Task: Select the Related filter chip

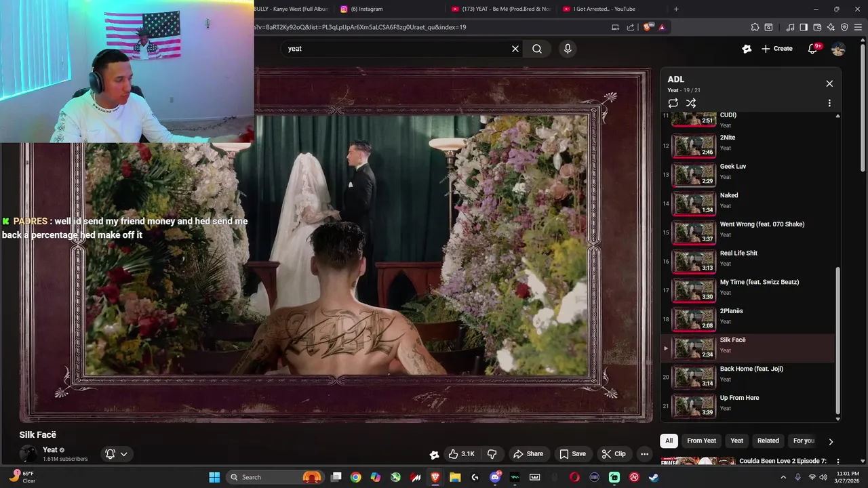Action: tap(768, 441)
